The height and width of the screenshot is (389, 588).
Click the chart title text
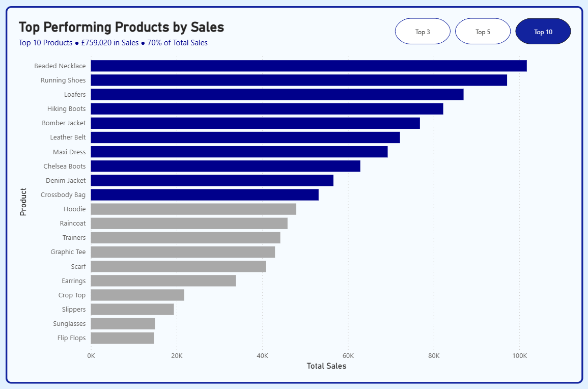tap(121, 27)
